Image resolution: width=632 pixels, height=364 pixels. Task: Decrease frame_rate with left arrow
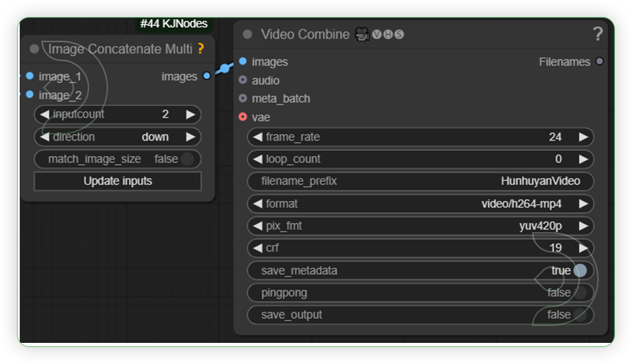[257, 137]
